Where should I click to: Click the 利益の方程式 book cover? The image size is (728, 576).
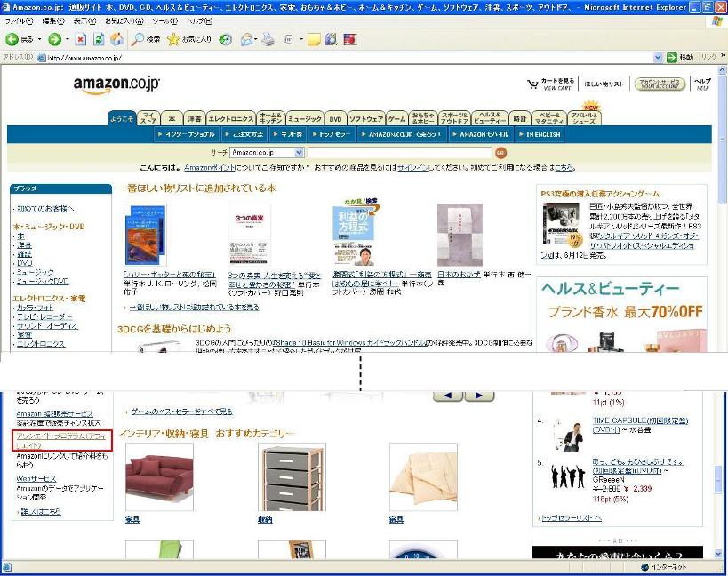coord(356,232)
